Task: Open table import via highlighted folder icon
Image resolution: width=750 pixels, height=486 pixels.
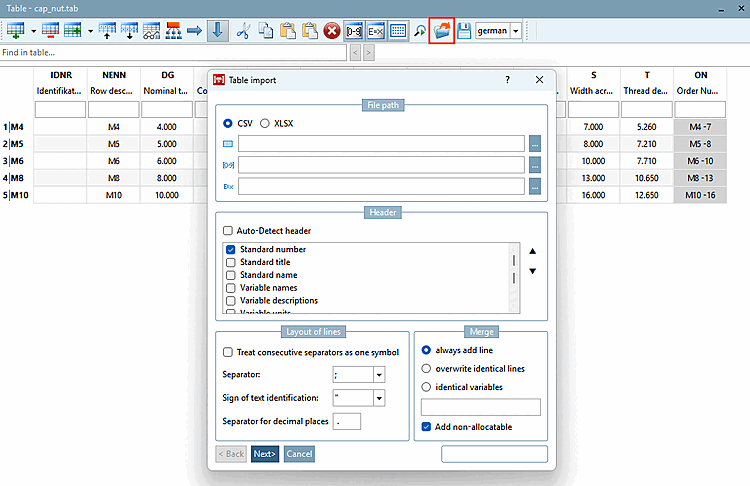Action: (441, 31)
